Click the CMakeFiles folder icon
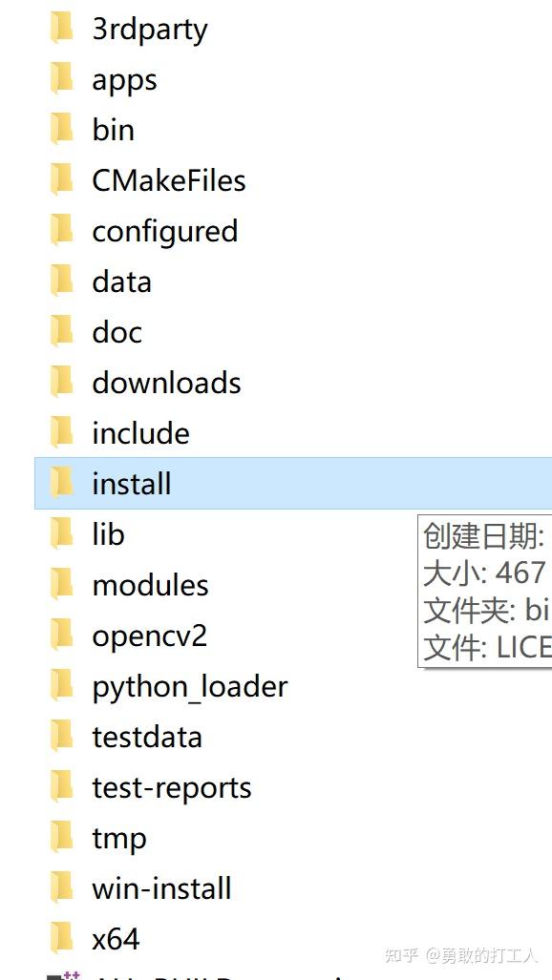552x980 pixels. 62,180
